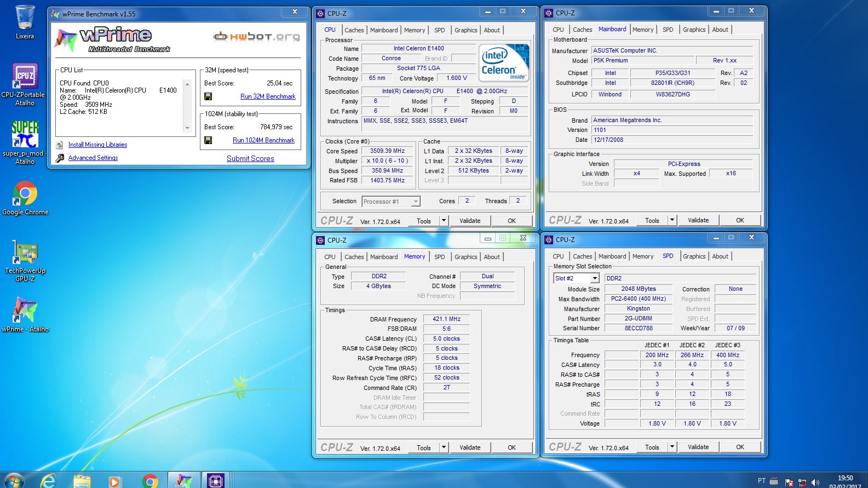This screenshot has width=868, height=488.
Task: Expand the Tools arrow in the Mainboard window
Action: point(672,220)
